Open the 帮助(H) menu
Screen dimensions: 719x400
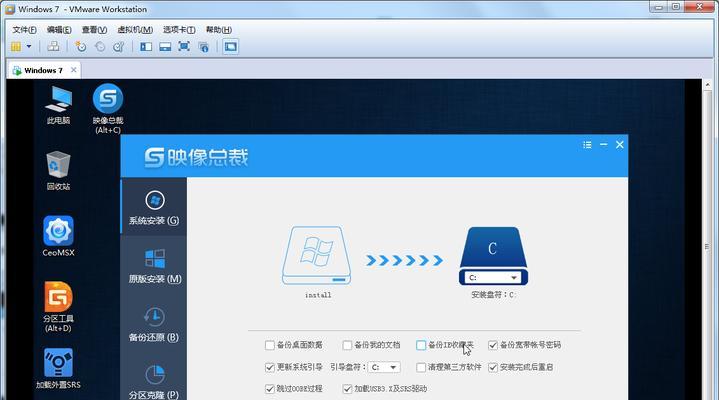coord(219,30)
